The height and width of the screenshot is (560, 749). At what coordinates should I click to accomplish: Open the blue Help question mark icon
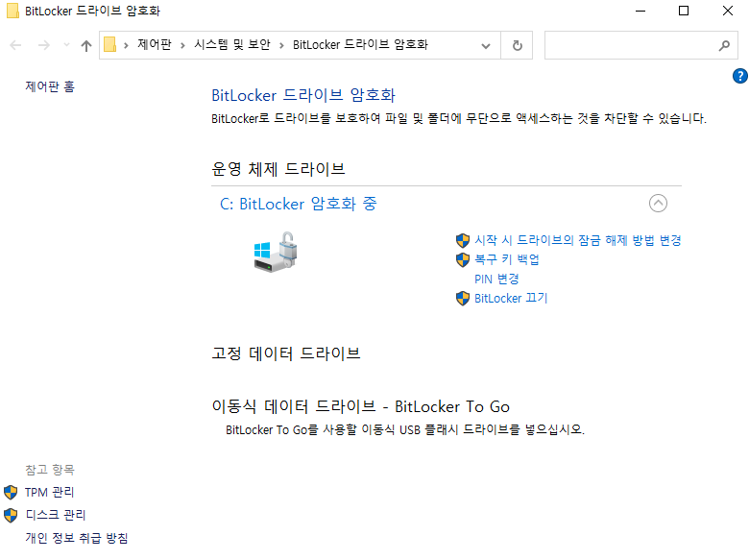pyautogui.click(x=740, y=76)
